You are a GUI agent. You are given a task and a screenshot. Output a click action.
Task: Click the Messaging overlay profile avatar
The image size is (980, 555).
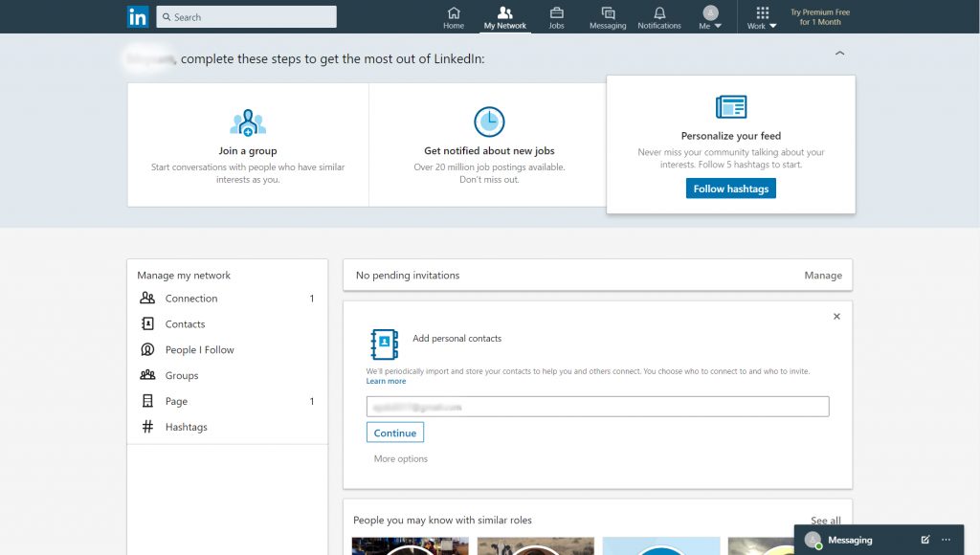[x=813, y=540]
